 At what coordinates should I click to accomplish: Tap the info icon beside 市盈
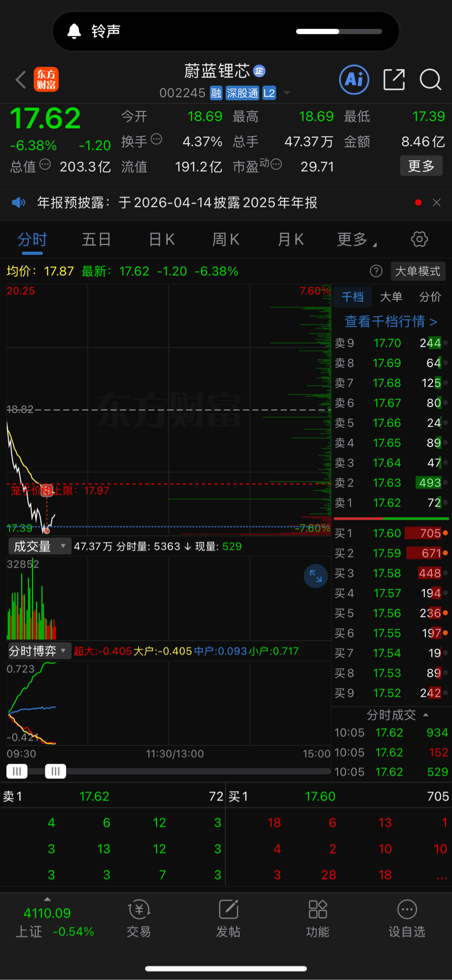tap(276, 165)
